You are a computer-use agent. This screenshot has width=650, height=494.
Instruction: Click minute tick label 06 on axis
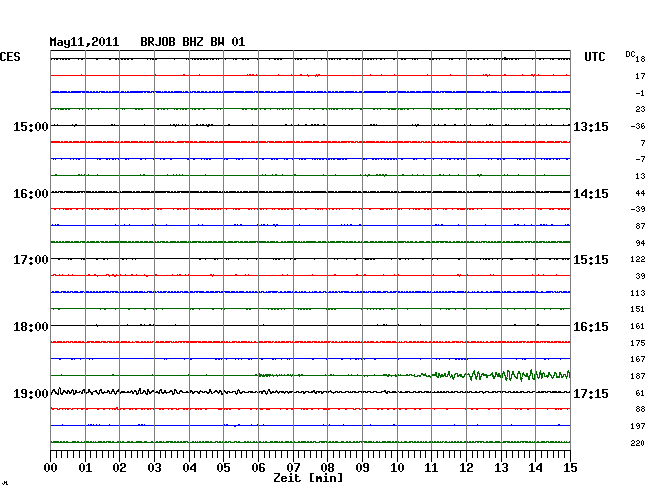(x=258, y=467)
